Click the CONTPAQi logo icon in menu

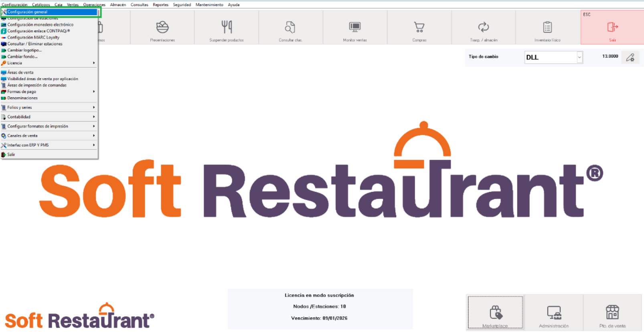(4, 31)
